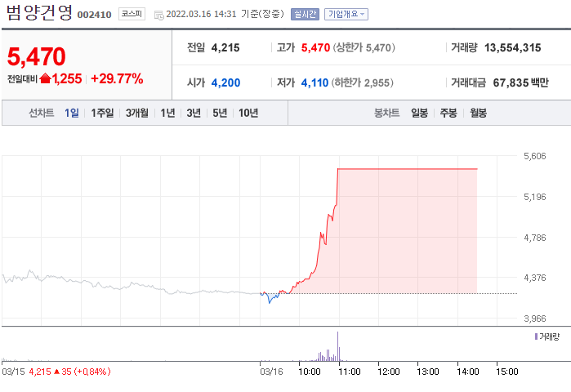
Task: Switch to the 일봉 candle chart
Action: tap(420, 113)
